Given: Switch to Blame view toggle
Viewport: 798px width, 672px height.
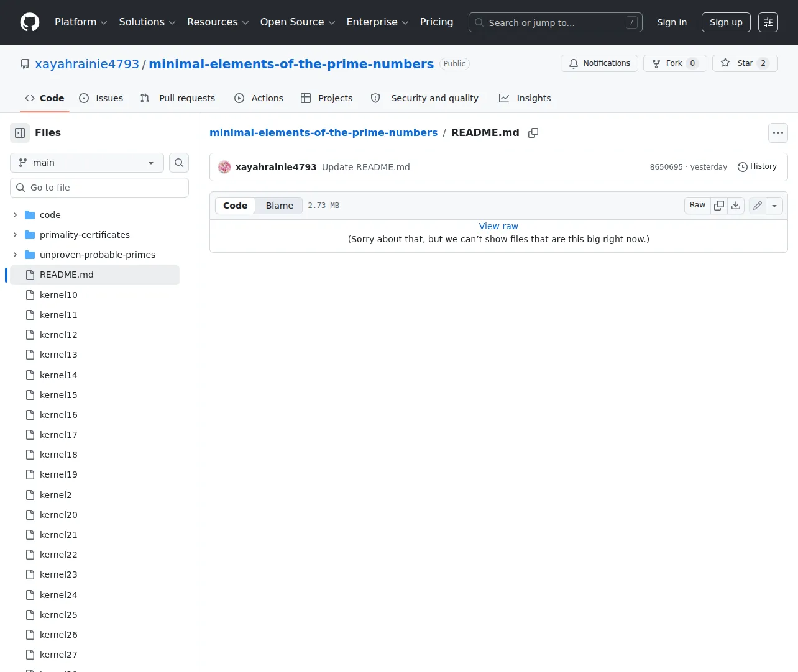Looking at the screenshot, I should pos(280,206).
